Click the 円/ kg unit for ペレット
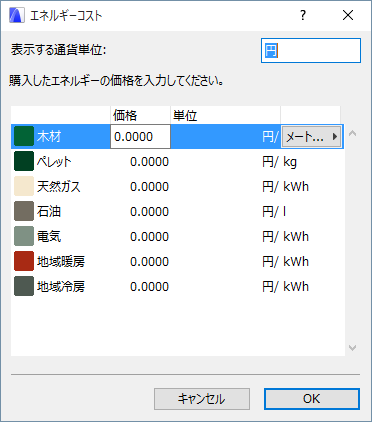The width and height of the screenshot is (372, 422). [x=279, y=162]
